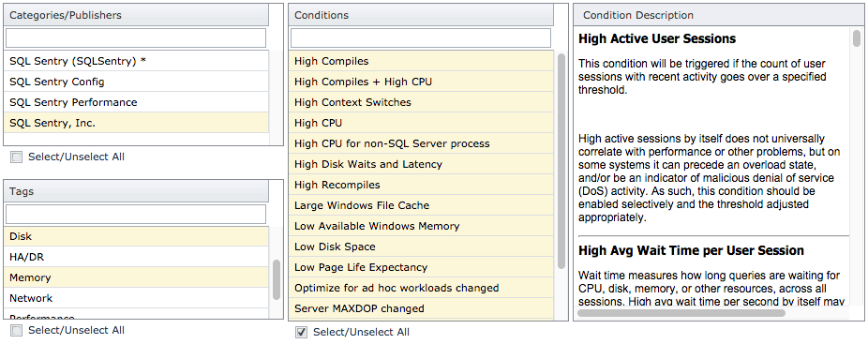This screenshot has height=344, width=868.
Task: Click the Conditions filter input field
Action: 421,38
